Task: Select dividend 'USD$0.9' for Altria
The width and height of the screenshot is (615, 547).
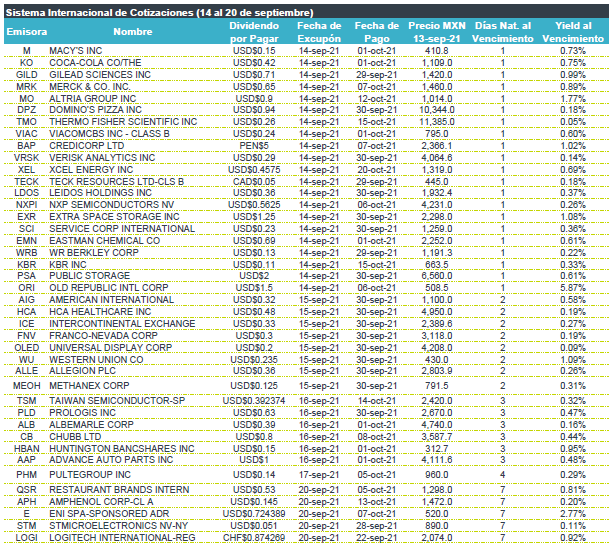Action: tap(254, 99)
